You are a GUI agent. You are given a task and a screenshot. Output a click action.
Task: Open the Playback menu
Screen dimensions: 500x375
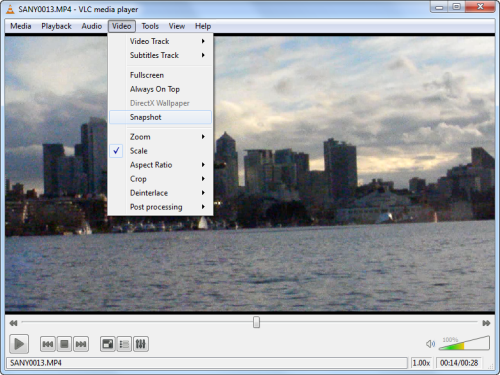click(x=56, y=26)
